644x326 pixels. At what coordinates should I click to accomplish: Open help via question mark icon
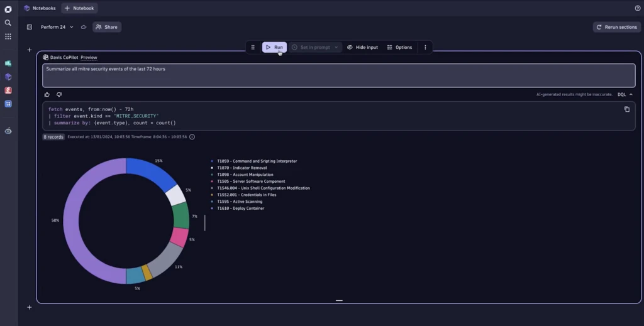pos(638,8)
